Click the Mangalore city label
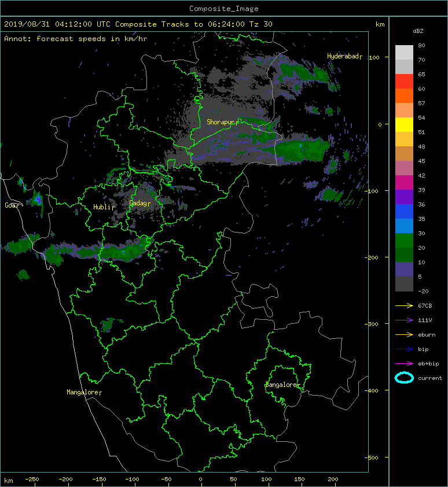The image size is (448, 487). (84, 392)
